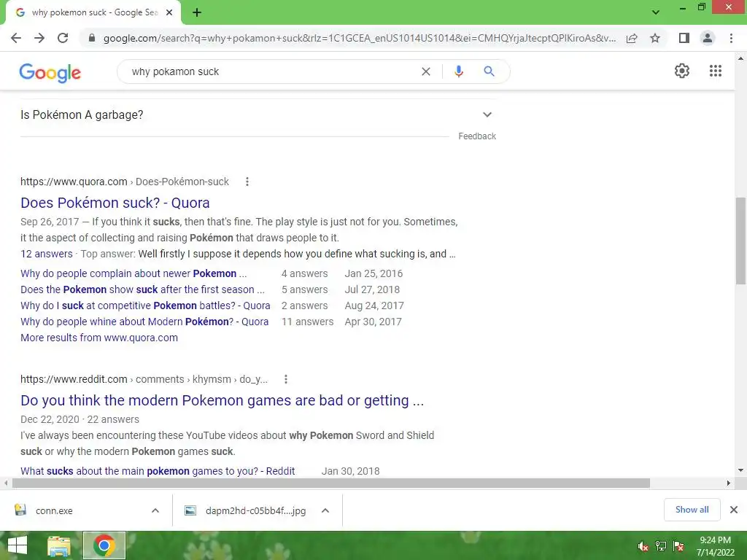This screenshot has height=560, width=747.
Task: Open Google quick settings gear
Action: coord(682,71)
